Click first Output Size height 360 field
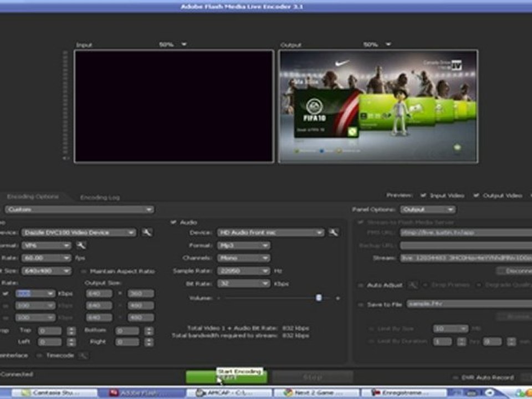Image resolution: width=532 pixels, height=399 pixels. click(x=140, y=294)
